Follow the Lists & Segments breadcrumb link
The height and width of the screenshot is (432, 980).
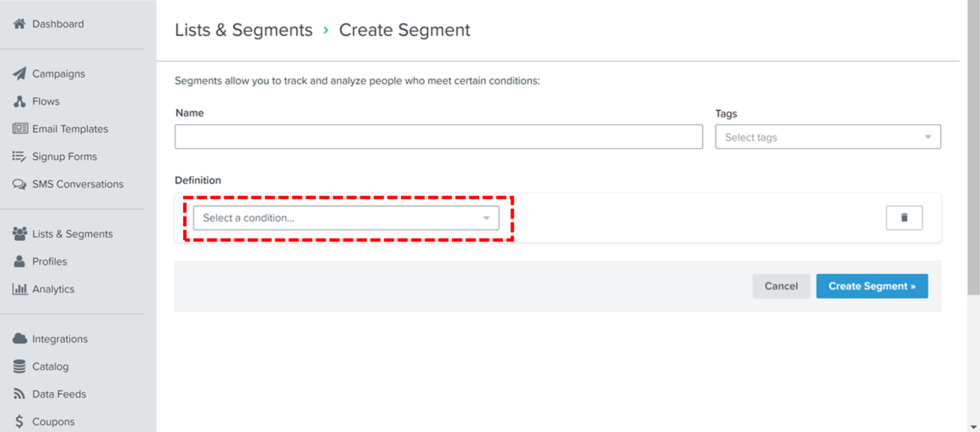(244, 30)
